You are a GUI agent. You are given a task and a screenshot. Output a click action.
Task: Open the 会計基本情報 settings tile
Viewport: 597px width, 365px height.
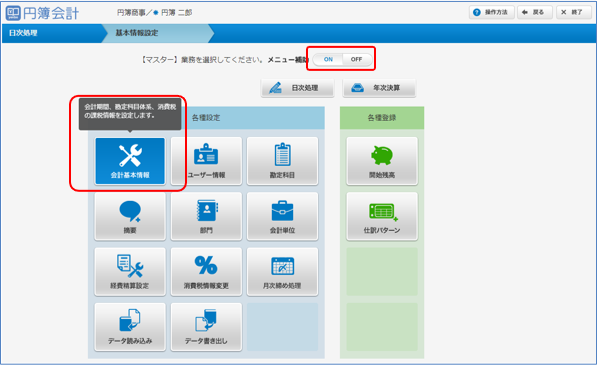point(130,161)
